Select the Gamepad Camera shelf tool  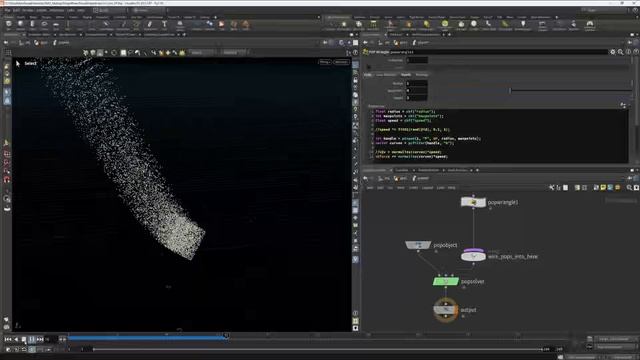point(590,24)
